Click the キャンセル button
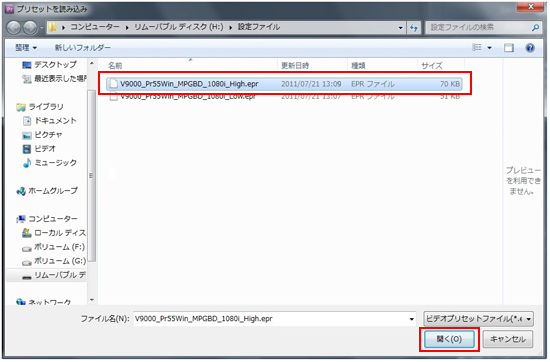The width and height of the screenshot is (550, 362). (508, 339)
